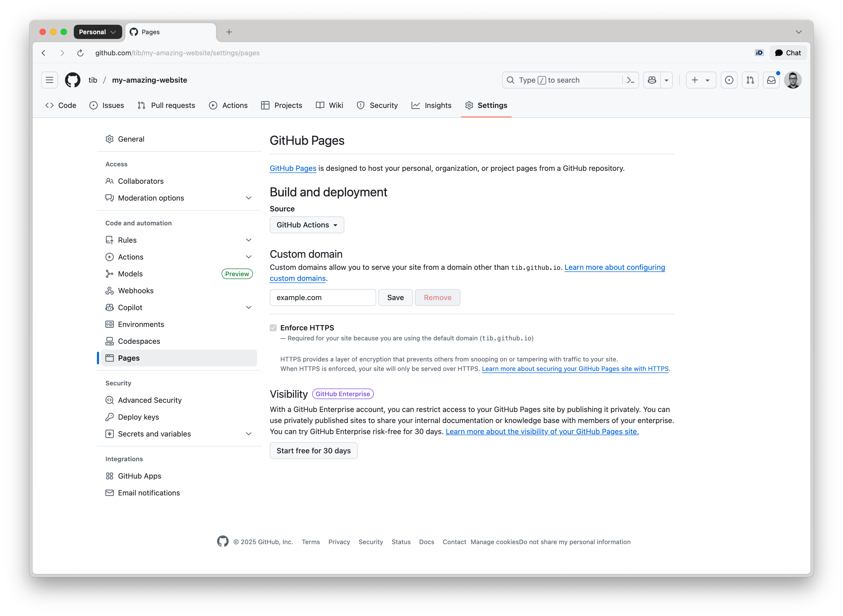
Task: Open the notifications inbox icon
Action: [771, 80]
